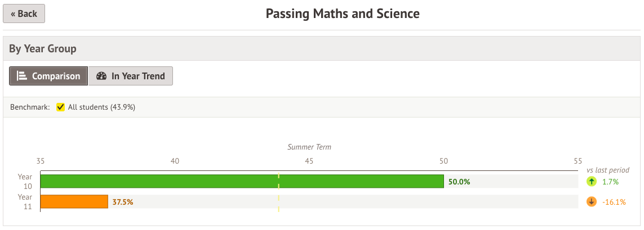This screenshot has width=644, height=230.
Task: Click the Summer Term axis title
Action: [309, 147]
